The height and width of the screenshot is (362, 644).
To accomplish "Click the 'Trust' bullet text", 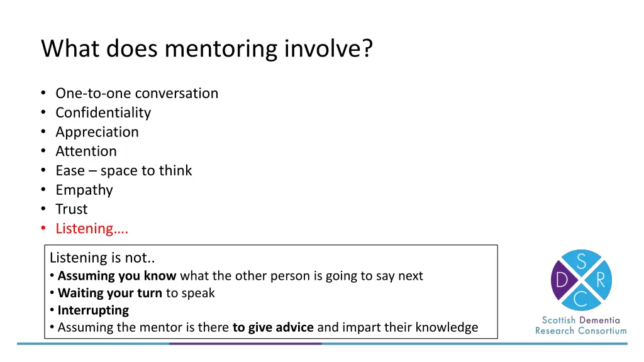I will pyautogui.click(x=72, y=209).
